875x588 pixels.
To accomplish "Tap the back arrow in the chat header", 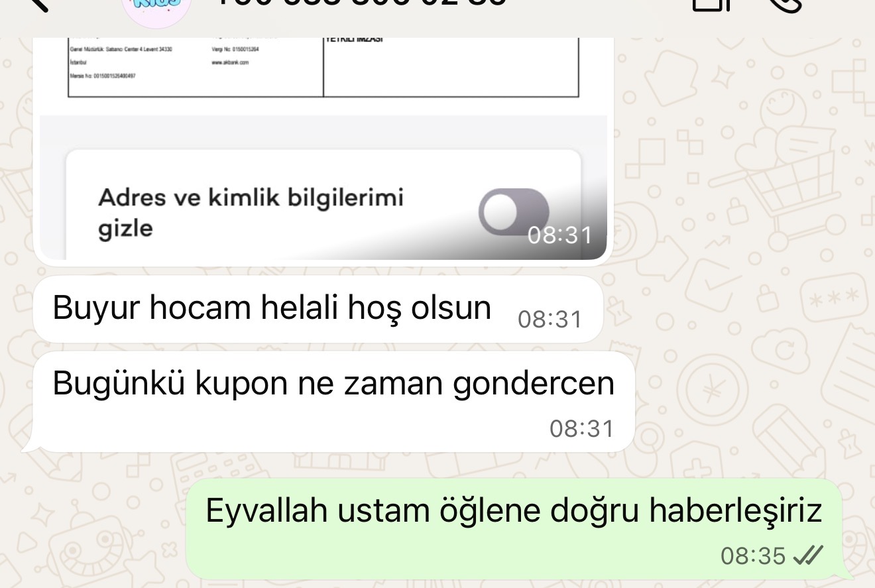I will click(x=40, y=4).
